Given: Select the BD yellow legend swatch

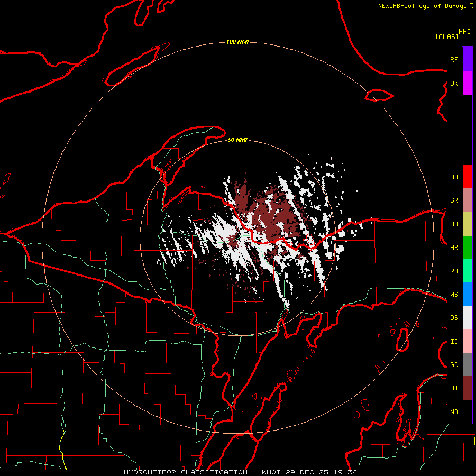Looking at the screenshot, I should pyautogui.click(x=467, y=224).
